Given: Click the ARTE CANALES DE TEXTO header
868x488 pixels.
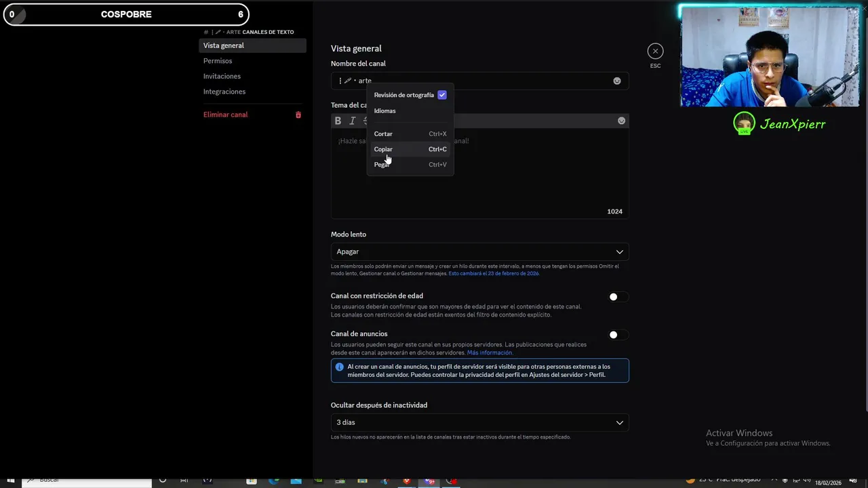Looking at the screenshot, I should (249, 32).
